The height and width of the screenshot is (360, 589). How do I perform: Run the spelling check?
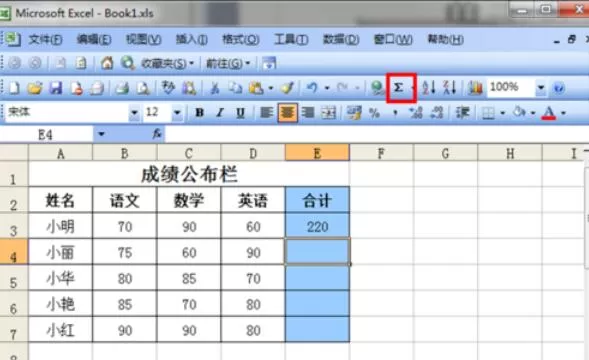(168, 88)
